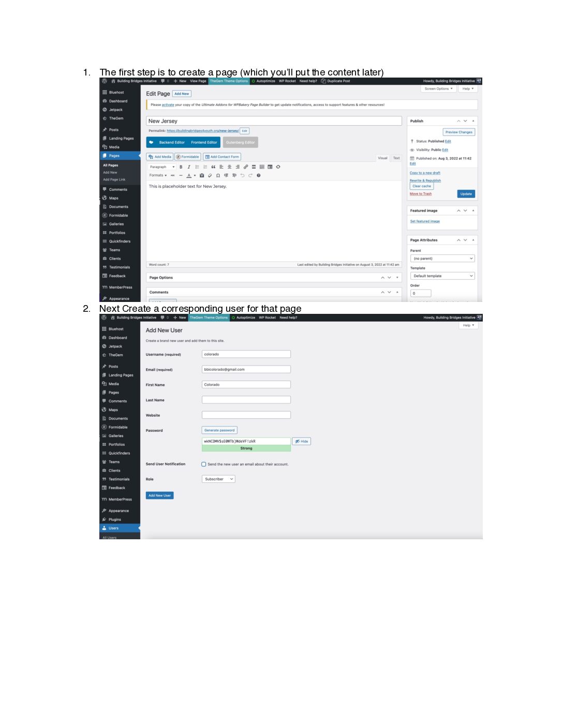Viewport: 563px width, 728px height.
Task: Open the text color picker arrow
Action: point(195,176)
